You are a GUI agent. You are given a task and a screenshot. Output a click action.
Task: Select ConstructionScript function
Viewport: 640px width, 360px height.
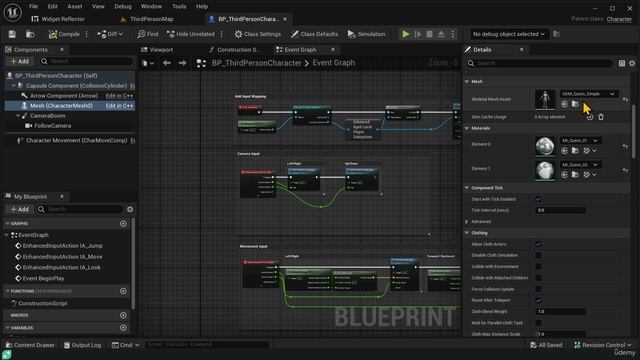(x=42, y=303)
